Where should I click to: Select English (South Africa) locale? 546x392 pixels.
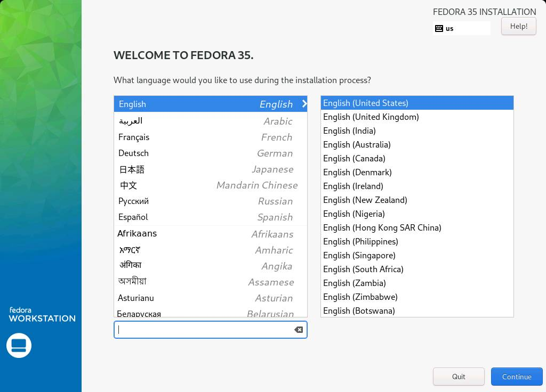point(417,269)
